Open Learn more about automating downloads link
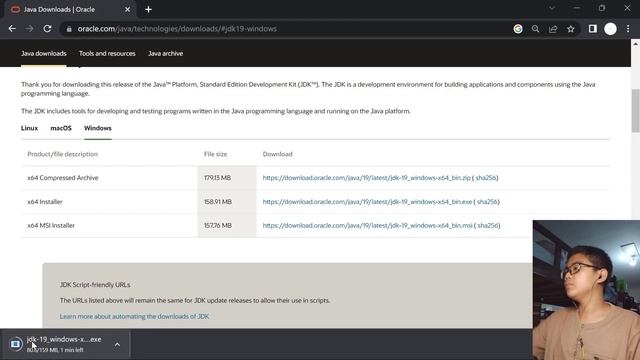The image size is (640, 360). (134, 316)
